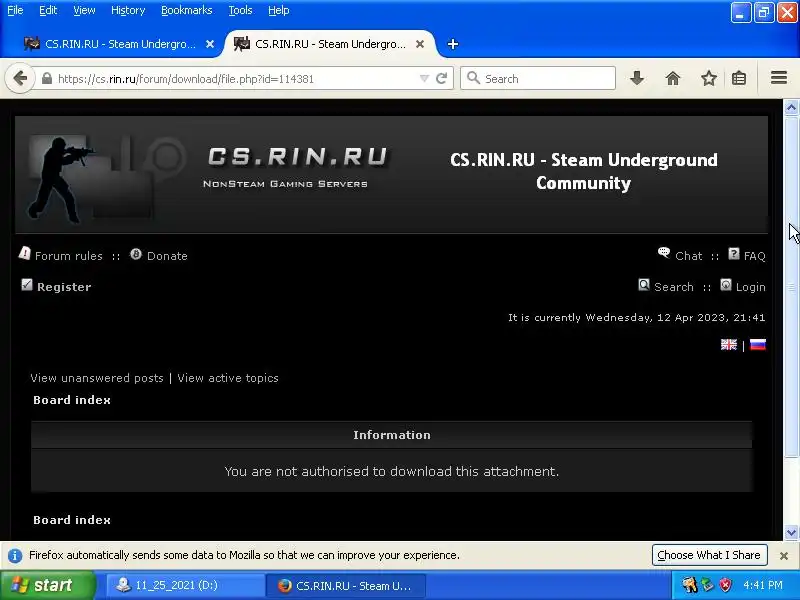Open View active topics link
The image size is (800, 600).
pos(228,378)
